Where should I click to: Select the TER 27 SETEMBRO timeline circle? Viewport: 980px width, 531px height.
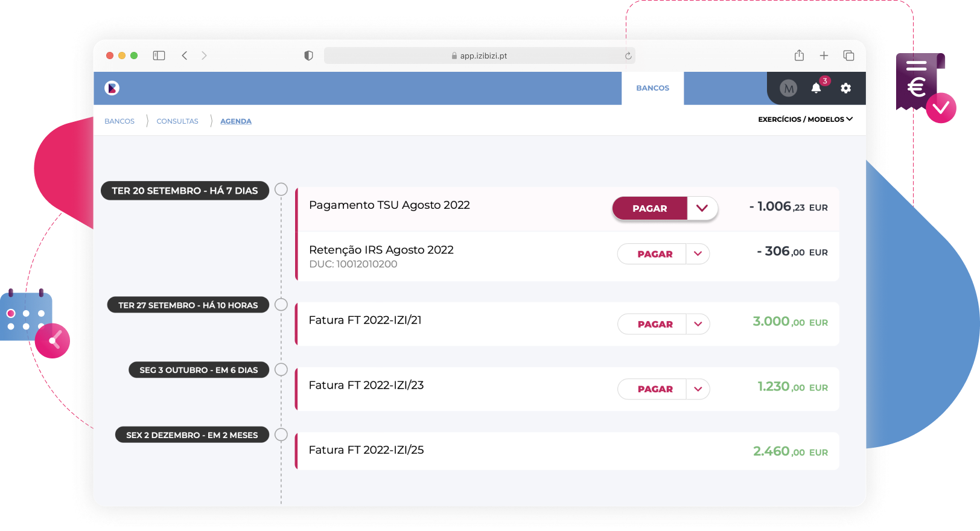pyautogui.click(x=281, y=305)
